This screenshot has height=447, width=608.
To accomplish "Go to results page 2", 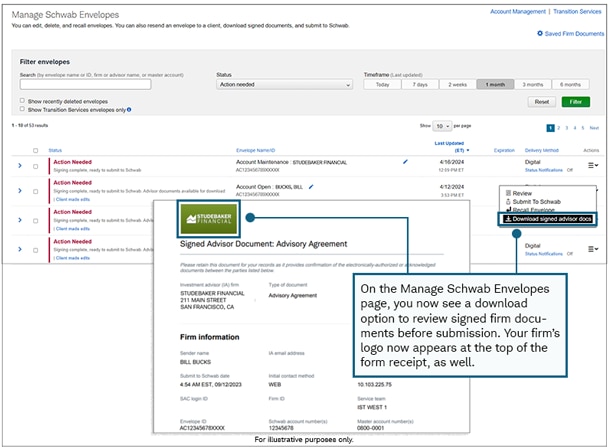I will point(559,128).
